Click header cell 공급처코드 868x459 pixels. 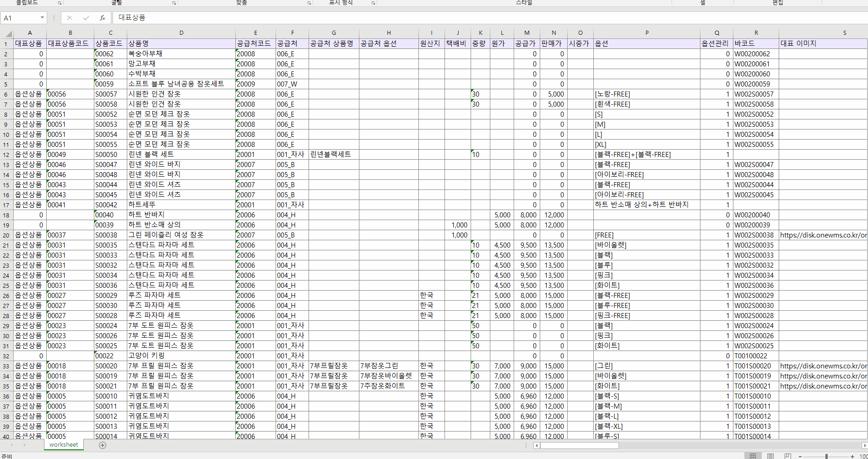pyautogui.click(x=255, y=43)
